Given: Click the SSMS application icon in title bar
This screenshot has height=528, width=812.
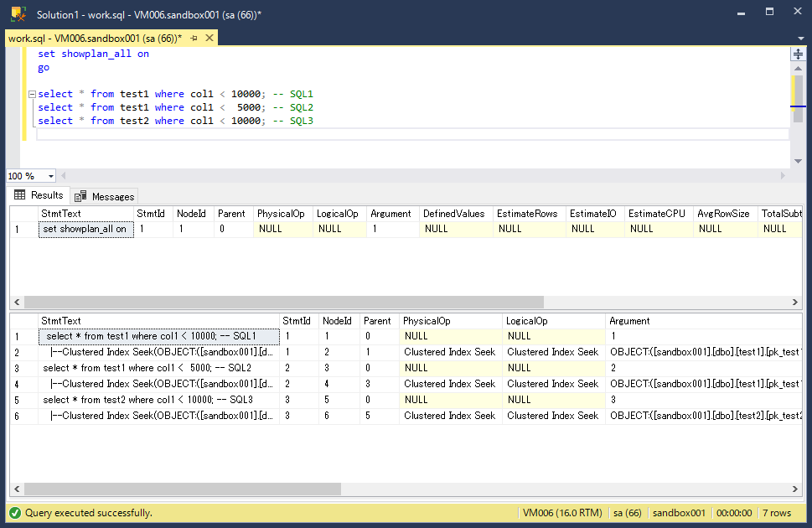Looking at the screenshot, I should click(16, 13).
